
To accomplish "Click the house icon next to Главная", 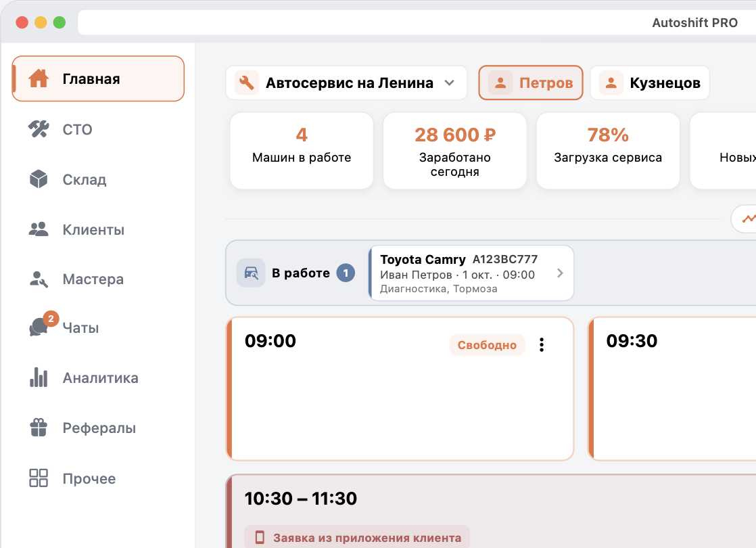I will pyautogui.click(x=39, y=78).
